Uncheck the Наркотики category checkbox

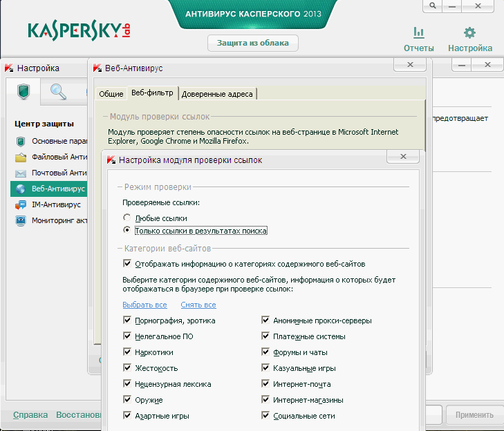(x=127, y=352)
